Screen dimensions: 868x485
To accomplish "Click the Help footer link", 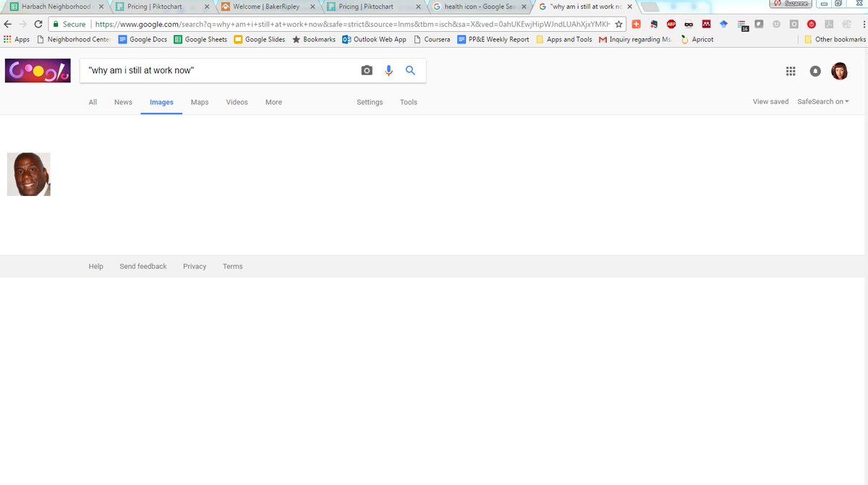I will point(96,267).
